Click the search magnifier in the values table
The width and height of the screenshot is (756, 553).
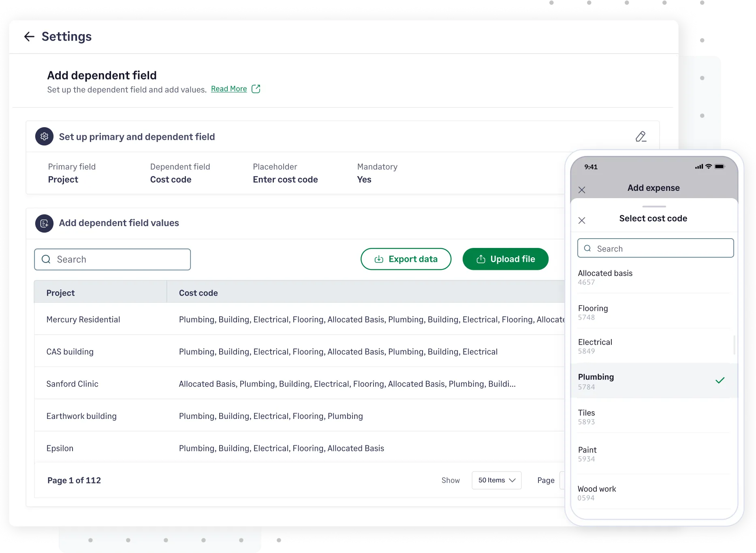tap(46, 259)
